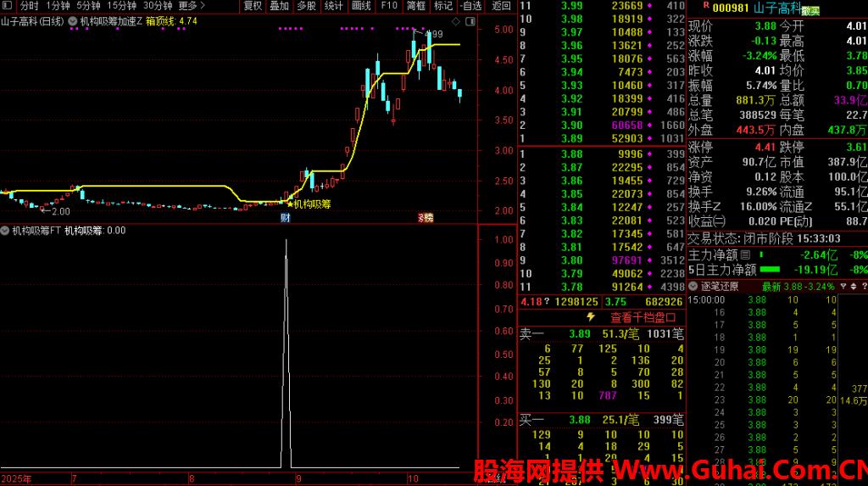
Task: Click the red R badge beside stock code
Action: [706, 6]
